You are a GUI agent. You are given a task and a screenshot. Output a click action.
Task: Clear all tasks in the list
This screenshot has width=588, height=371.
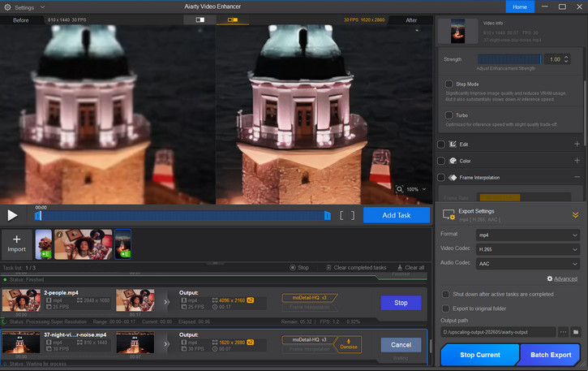tap(410, 268)
